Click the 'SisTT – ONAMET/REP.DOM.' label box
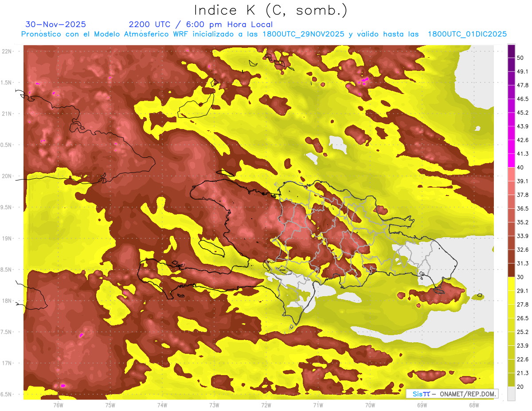The width and height of the screenshot is (532, 411). click(452, 394)
